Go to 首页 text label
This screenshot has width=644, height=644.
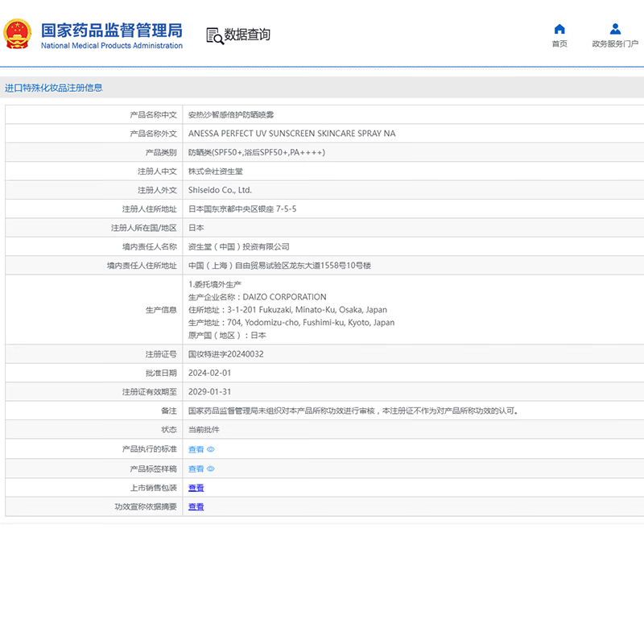pyautogui.click(x=559, y=44)
